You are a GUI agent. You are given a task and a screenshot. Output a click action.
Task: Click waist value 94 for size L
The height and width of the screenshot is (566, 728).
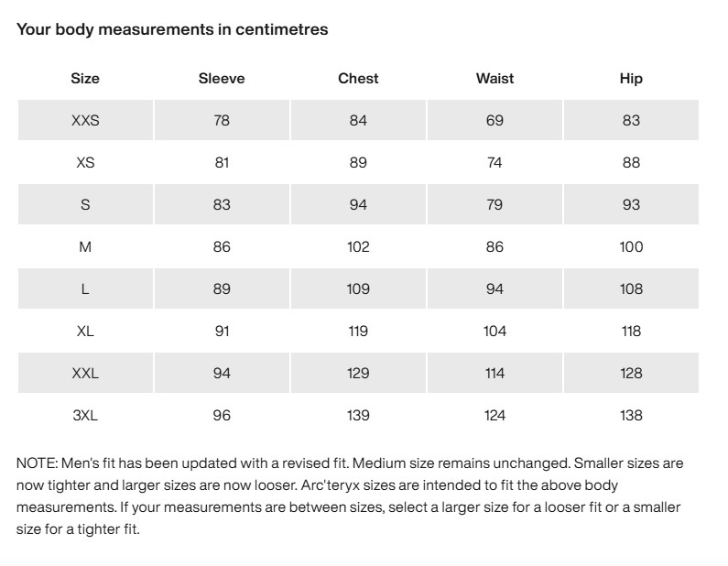pyautogui.click(x=494, y=288)
